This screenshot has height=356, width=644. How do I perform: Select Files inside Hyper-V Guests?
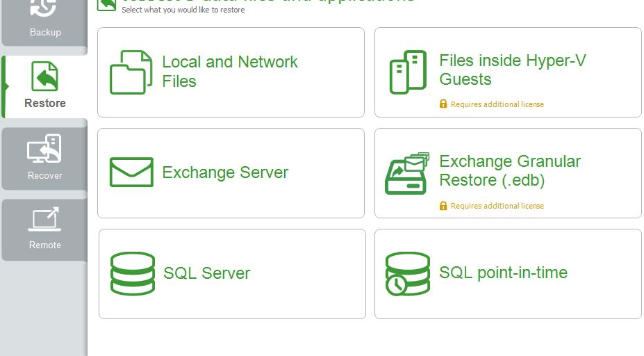[x=508, y=72]
